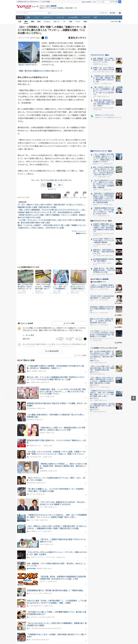Share first comment on X icon
The width and height of the screenshot is (138, 644).
(x=85, y=339)
